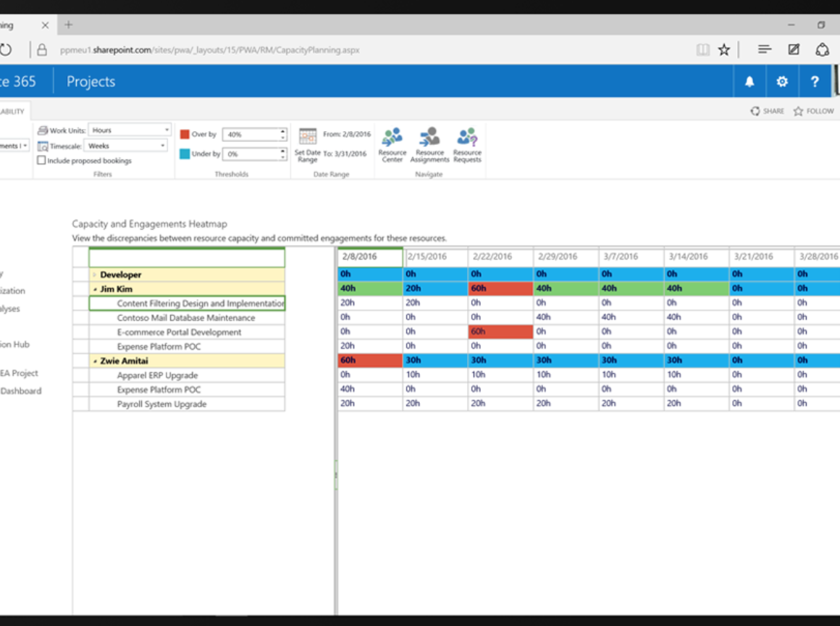Expand the Developer group row

tap(95, 275)
